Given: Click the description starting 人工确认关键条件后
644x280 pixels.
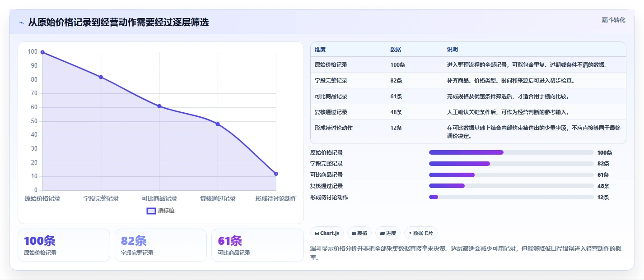Looking at the screenshot, I should coord(508,112).
